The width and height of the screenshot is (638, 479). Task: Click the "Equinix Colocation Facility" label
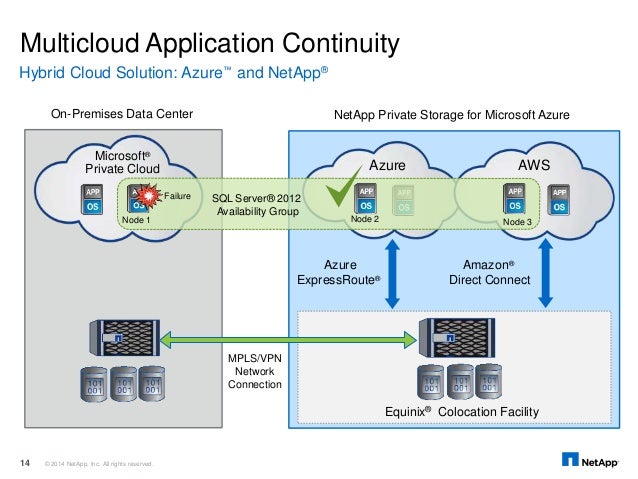[462, 411]
